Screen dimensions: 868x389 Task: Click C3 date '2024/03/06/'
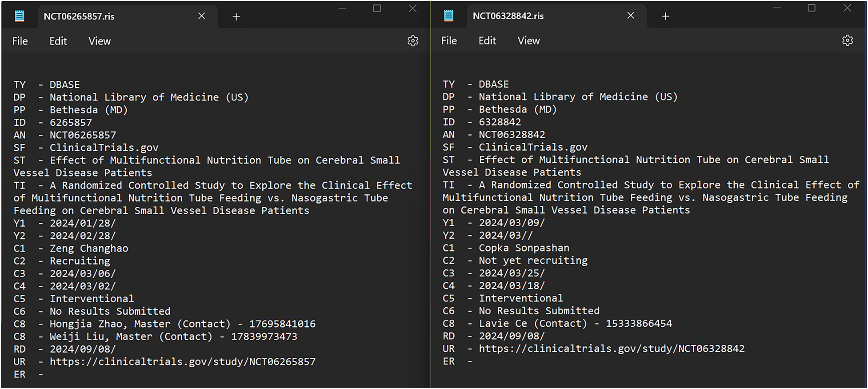83,274
